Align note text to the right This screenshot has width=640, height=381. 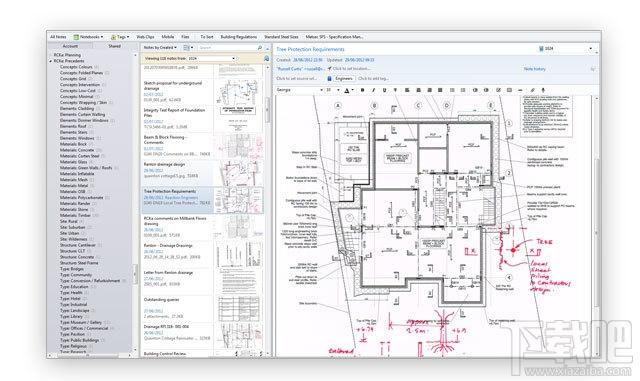430,90
